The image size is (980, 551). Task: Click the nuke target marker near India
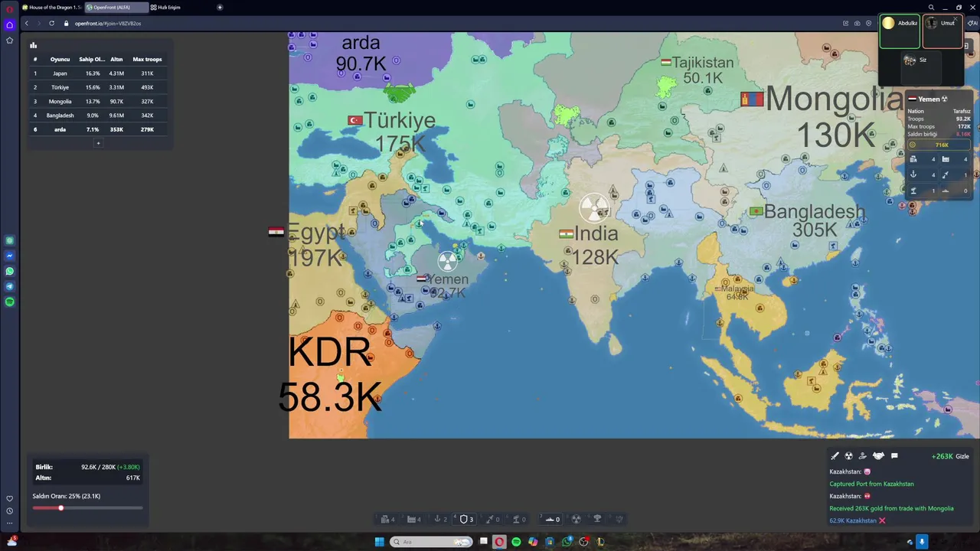[x=594, y=207]
